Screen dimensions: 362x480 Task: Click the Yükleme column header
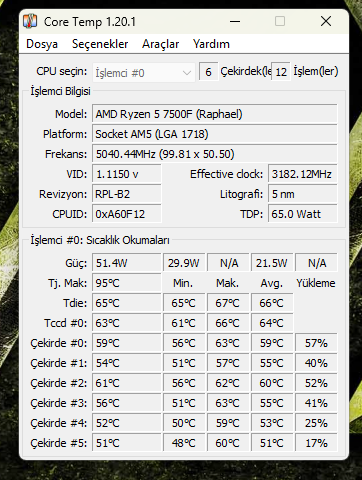click(316, 283)
